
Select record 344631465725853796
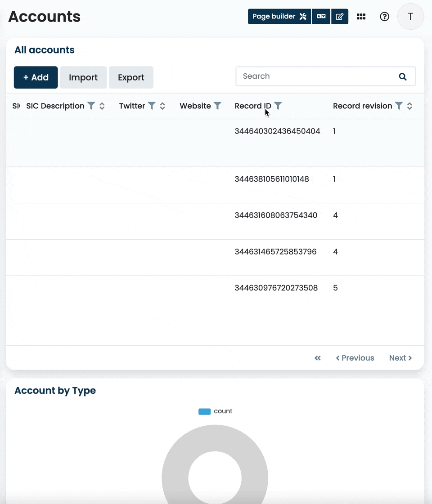pos(276,252)
